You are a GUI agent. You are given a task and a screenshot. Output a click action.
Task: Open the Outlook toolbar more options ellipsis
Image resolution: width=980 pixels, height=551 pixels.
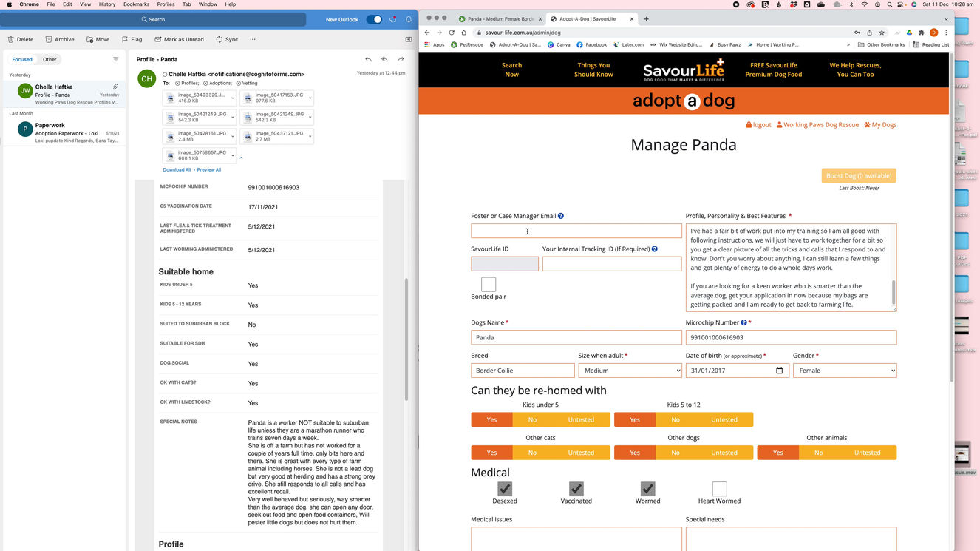(253, 39)
